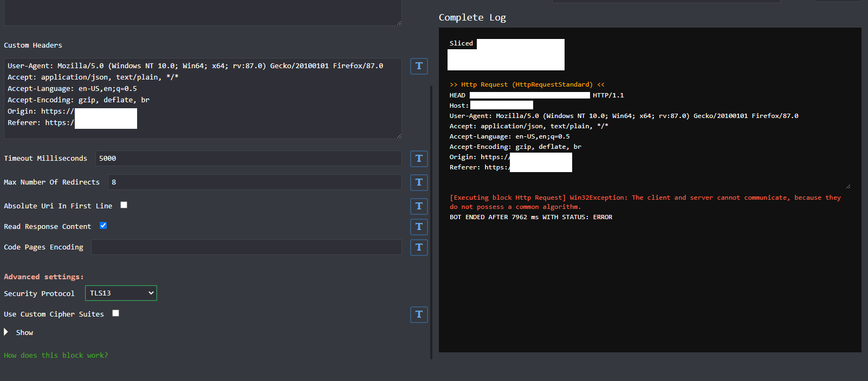
Task: Click the T icon beside Max Number Of Redirects
Action: 419,182
